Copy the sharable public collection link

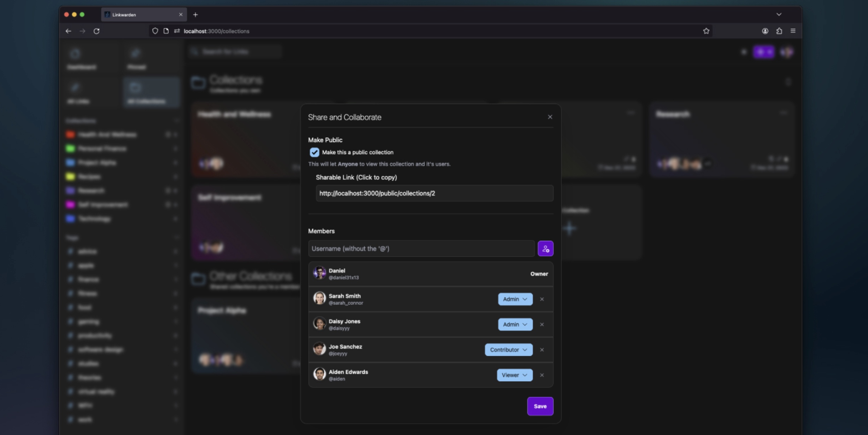434,193
